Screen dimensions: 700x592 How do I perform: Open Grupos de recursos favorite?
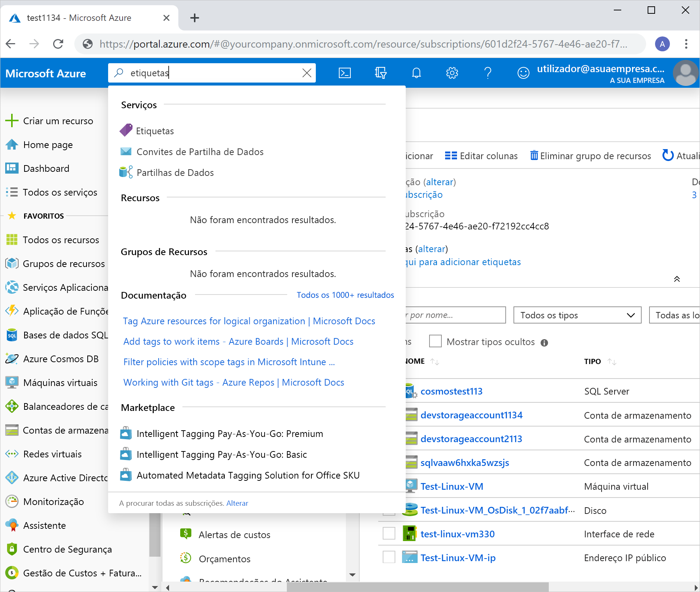64,264
